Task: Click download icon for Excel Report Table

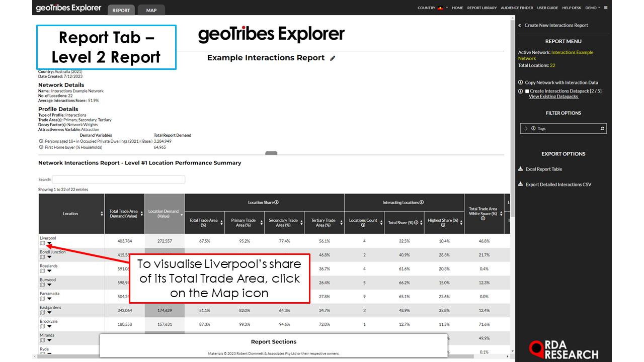Action: pyautogui.click(x=521, y=169)
